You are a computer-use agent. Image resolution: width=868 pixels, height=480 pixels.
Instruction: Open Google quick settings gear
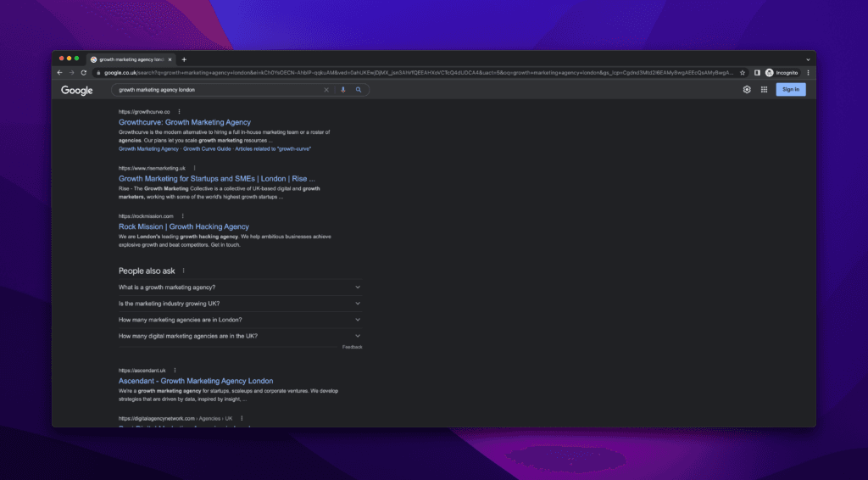pyautogui.click(x=747, y=89)
